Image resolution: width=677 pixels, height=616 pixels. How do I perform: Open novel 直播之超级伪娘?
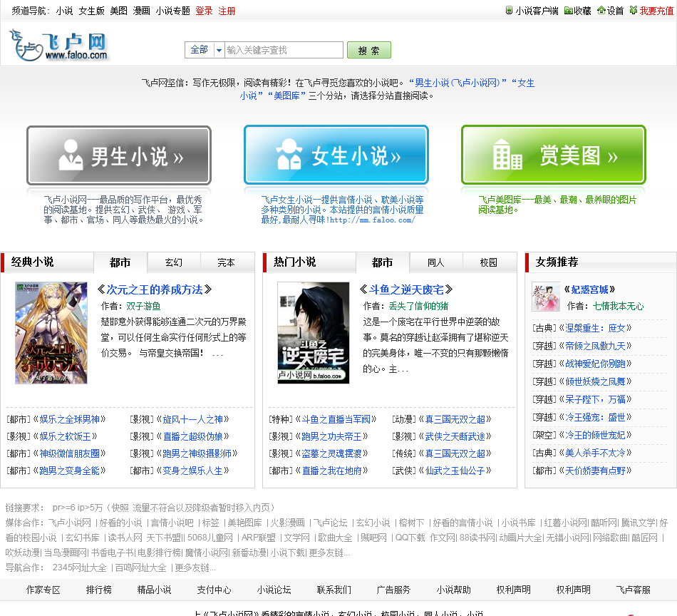192,437
